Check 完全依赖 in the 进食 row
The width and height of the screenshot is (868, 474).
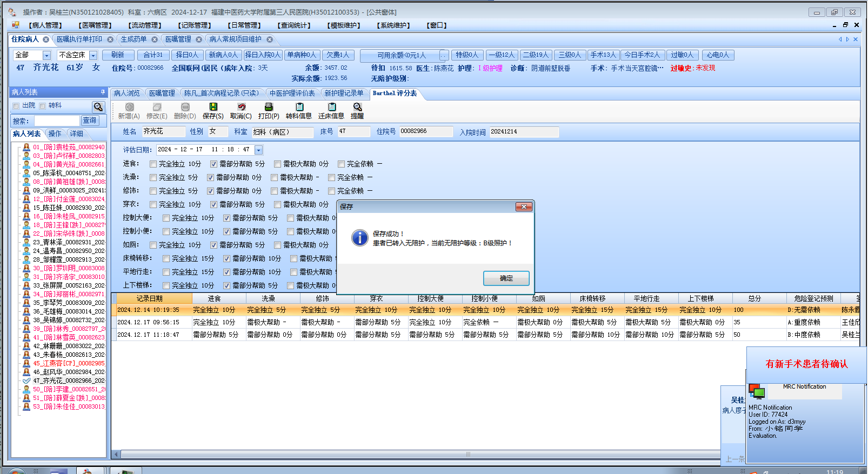pos(342,164)
